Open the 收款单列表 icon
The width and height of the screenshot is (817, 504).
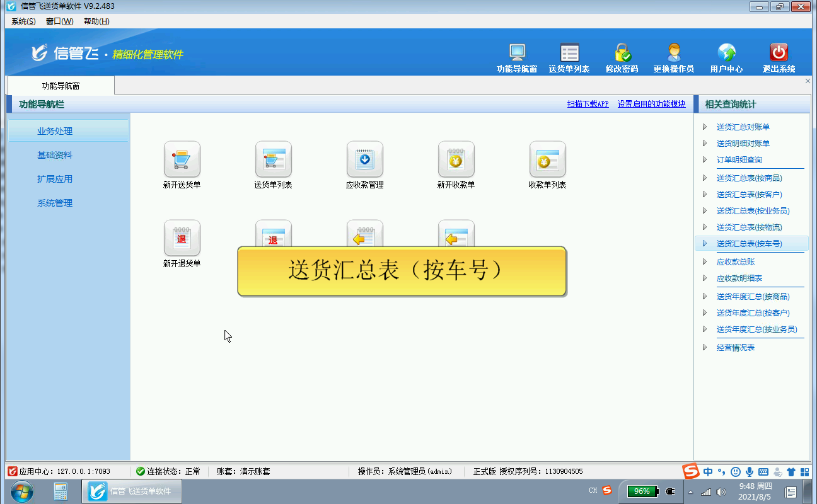tap(547, 159)
